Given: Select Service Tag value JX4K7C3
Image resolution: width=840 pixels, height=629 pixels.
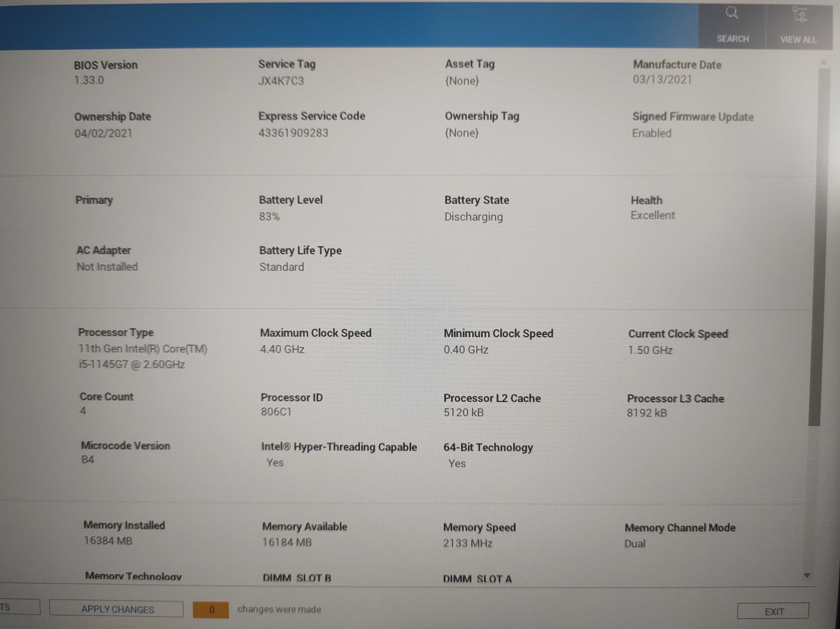Looking at the screenshot, I should coord(281,81).
